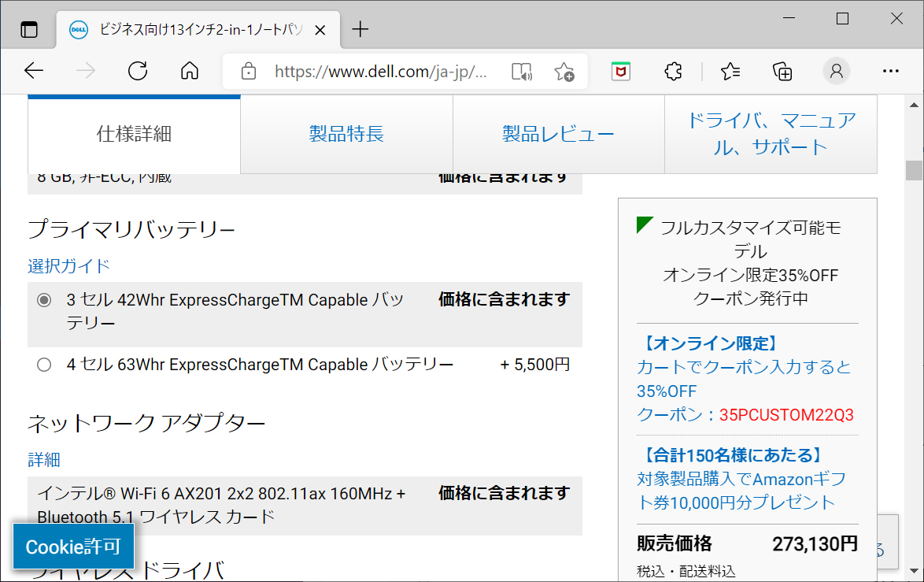
Task: Click the フルカスタマイズ可能モデル label
Action: 751,239
